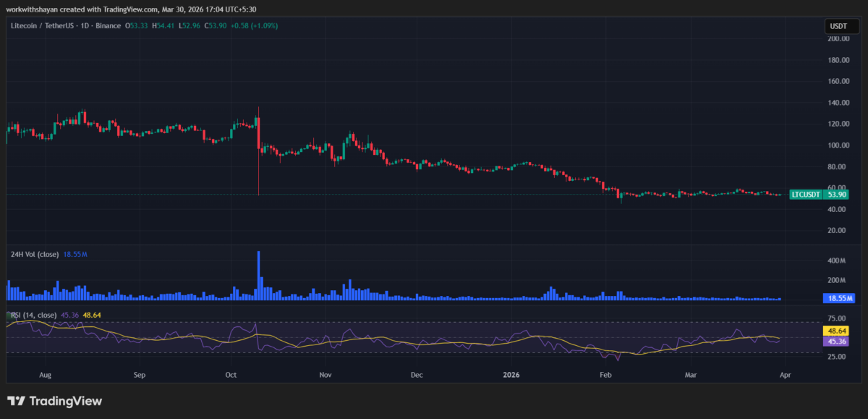The width and height of the screenshot is (868, 419).
Task: Click the LTCUSDT price tag on the axis
Action: pos(805,194)
